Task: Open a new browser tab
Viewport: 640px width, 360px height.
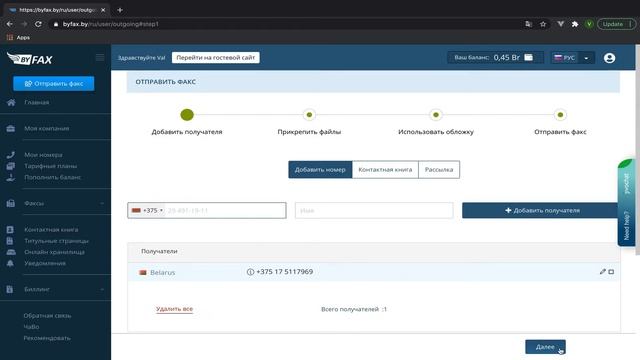Action: [120, 10]
